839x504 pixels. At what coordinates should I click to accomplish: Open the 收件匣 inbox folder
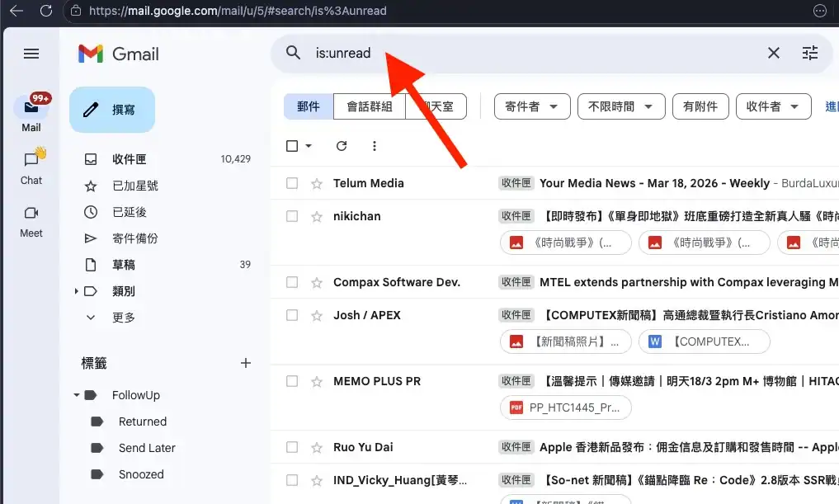coord(130,159)
